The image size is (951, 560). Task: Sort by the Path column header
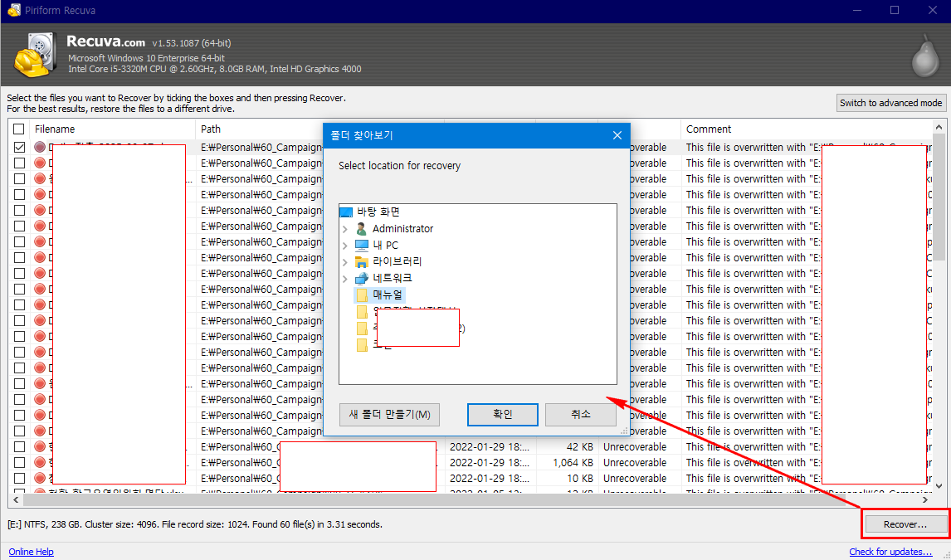tap(261, 129)
